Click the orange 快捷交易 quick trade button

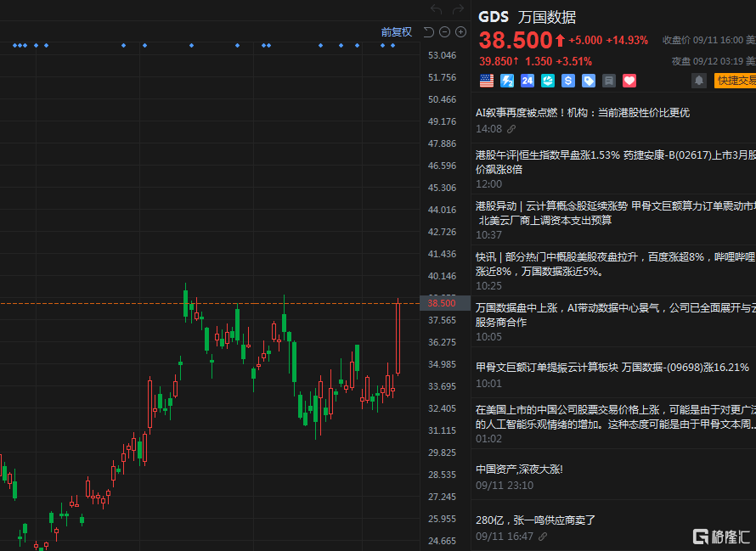[x=736, y=81]
